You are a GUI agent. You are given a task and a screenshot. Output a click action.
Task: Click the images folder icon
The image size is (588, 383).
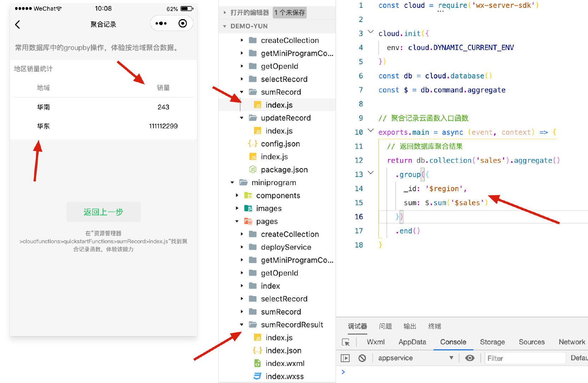[x=248, y=208]
